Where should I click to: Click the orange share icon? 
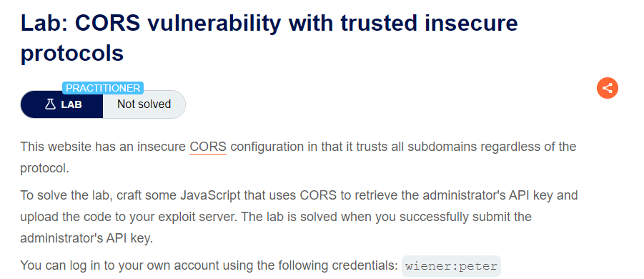(x=607, y=88)
